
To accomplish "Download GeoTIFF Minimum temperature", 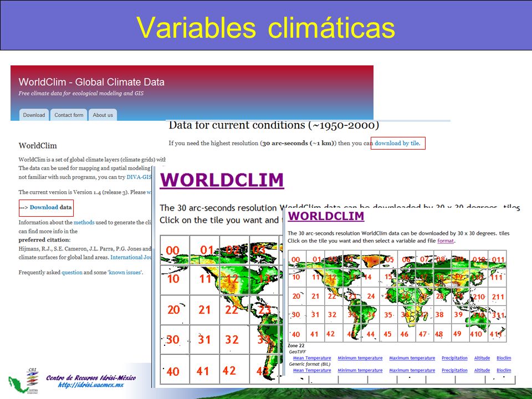I will pyautogui.click(x=360, y=358).
